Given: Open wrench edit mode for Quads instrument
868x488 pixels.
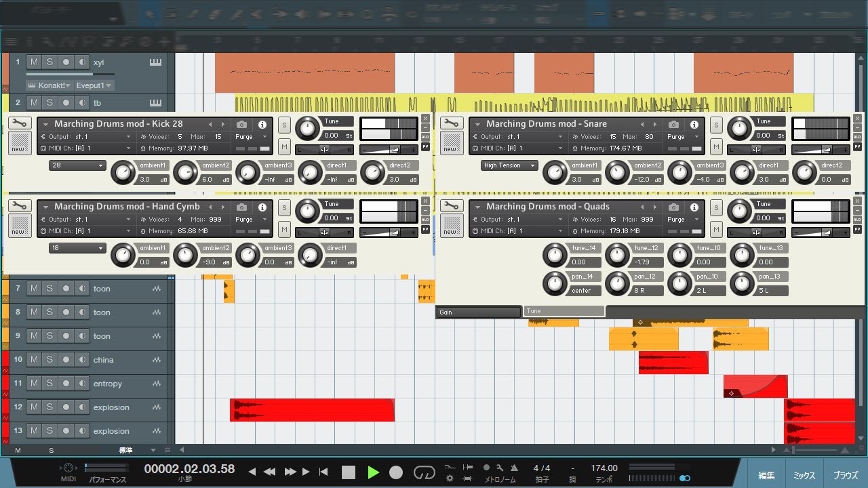Looking at the screenshot, I should pyautogui.click(x=452, y=206).
